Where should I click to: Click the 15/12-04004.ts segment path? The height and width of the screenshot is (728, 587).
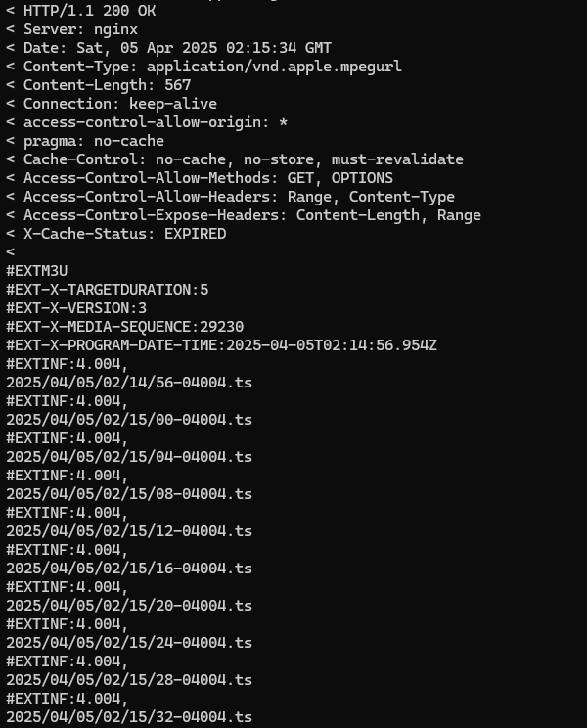tap(129, 531)
